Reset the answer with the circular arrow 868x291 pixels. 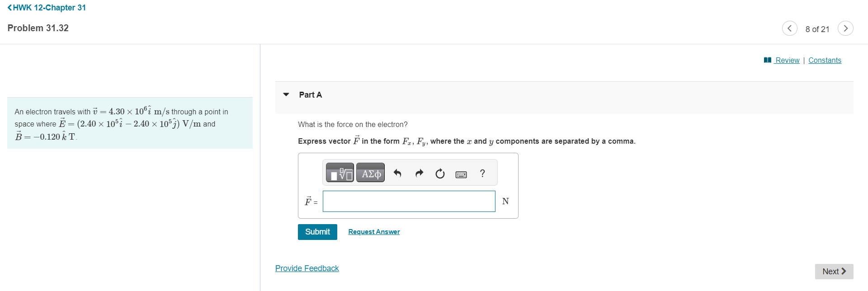440,174
